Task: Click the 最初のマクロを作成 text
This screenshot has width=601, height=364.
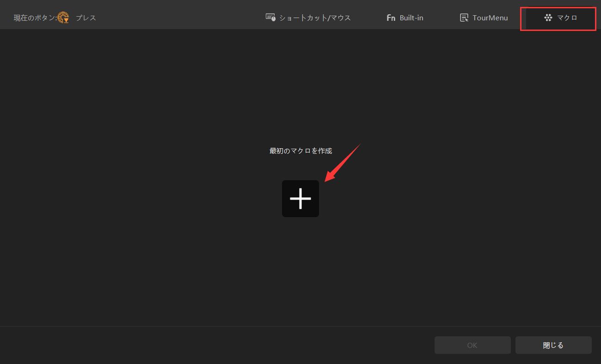Action: point(300,151)
